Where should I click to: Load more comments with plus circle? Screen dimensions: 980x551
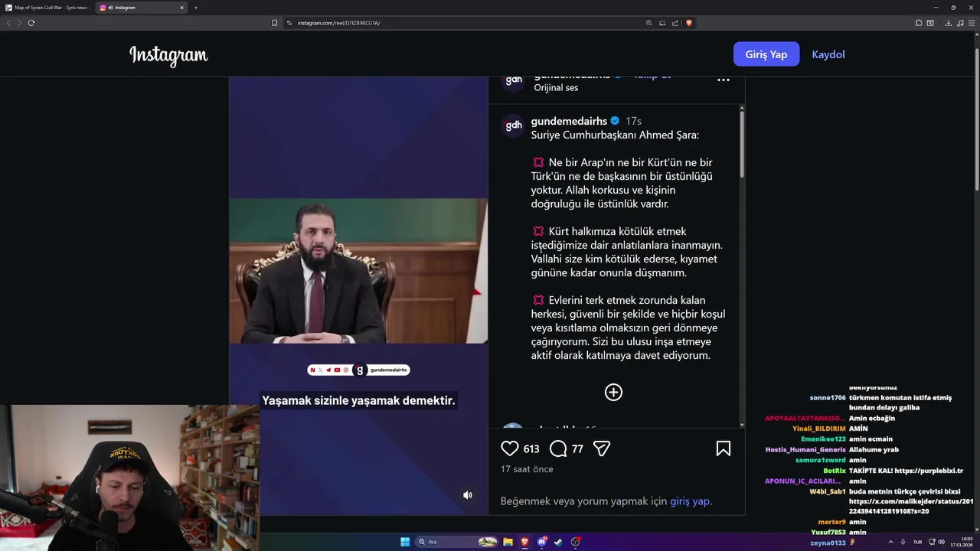(613, 393)
